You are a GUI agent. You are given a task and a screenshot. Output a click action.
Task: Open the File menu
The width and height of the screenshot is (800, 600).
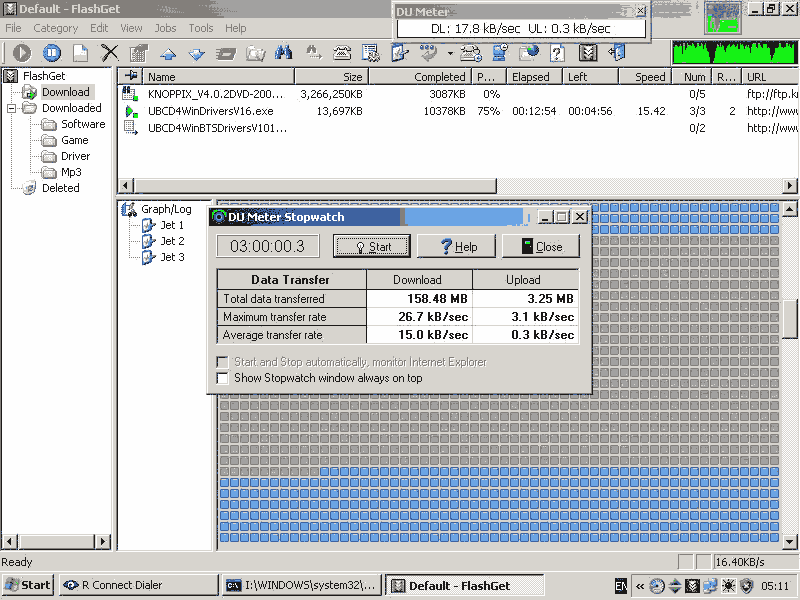click(13, 28)
